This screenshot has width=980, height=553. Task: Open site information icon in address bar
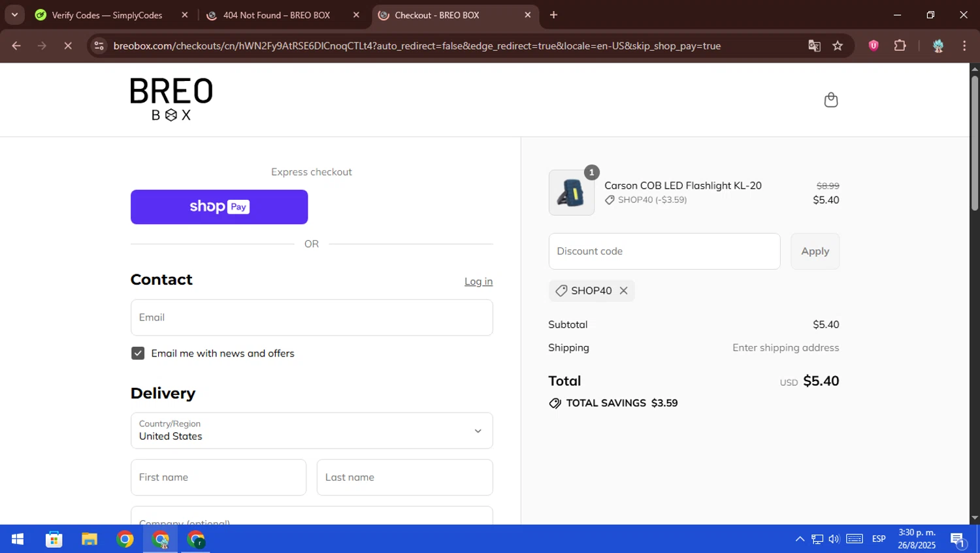click(99, 46)
